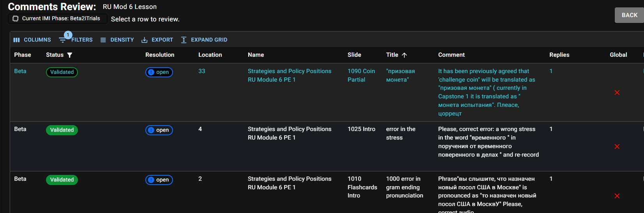Click open resolution chip in first row

(x=159, y=72)
